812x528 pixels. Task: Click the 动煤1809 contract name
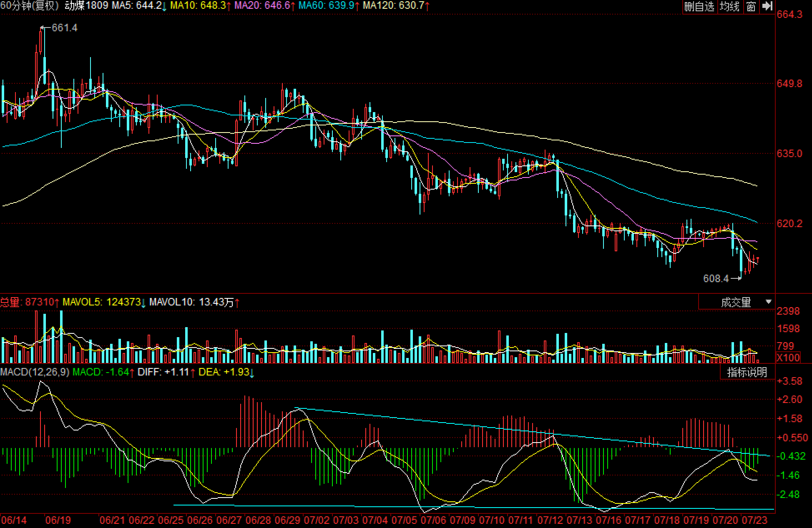point(86,5)
